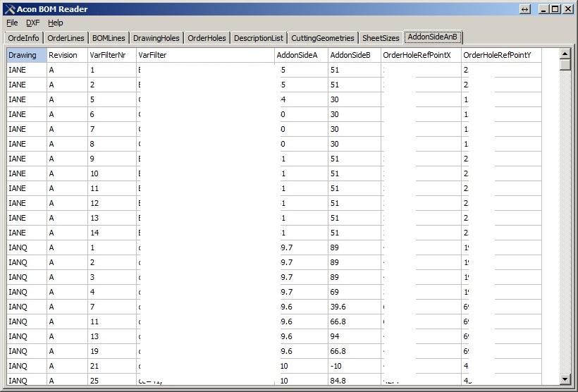
Task: Switch to the SheetSizes tab
Action: tap(381, 38)
